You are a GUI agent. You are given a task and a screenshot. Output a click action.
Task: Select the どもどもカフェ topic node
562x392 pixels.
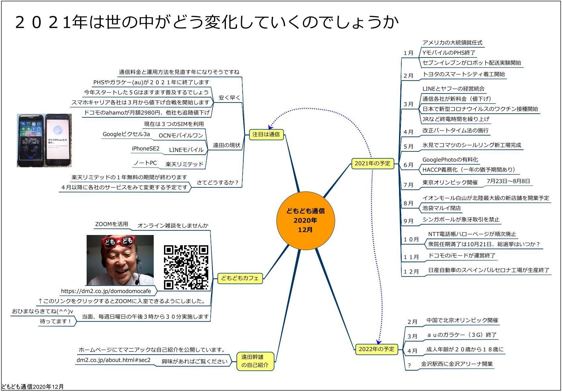click(x=240, y=278)
